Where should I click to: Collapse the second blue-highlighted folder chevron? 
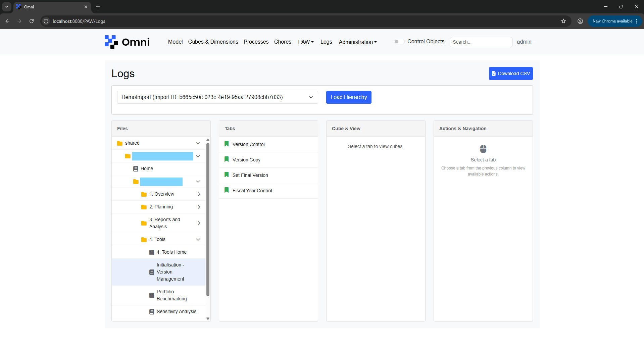click(198, 182)
